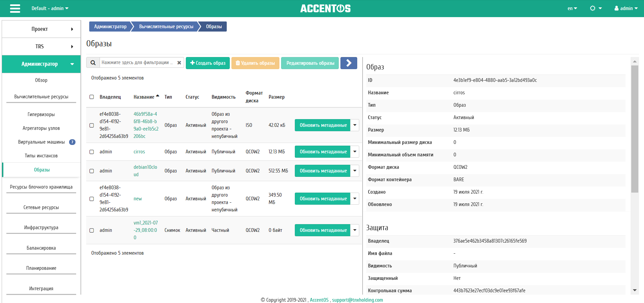Sort table by Размер column header
Screen dimensions: 644x303
coord(276,97)
